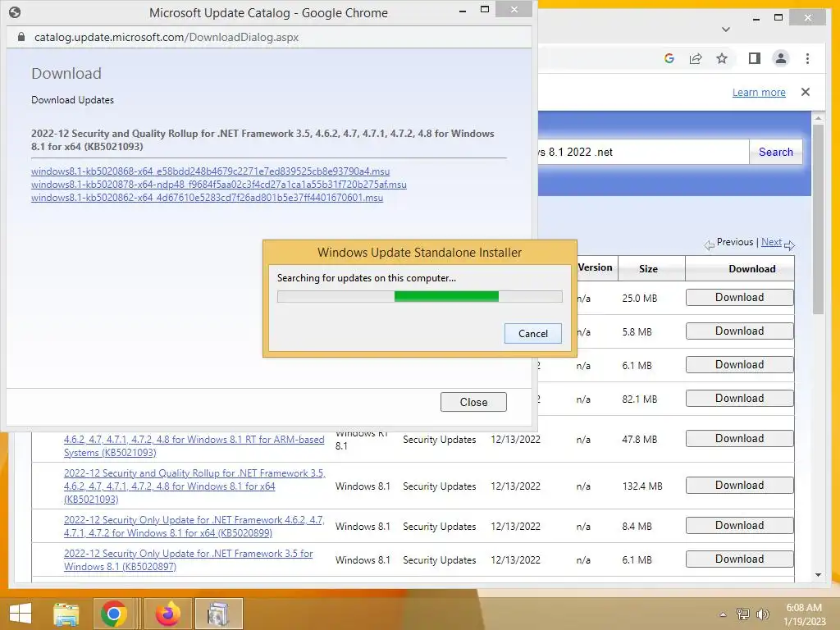Click the Download column header
Screen dimensions: 840x630
click(x=751, y=269)
